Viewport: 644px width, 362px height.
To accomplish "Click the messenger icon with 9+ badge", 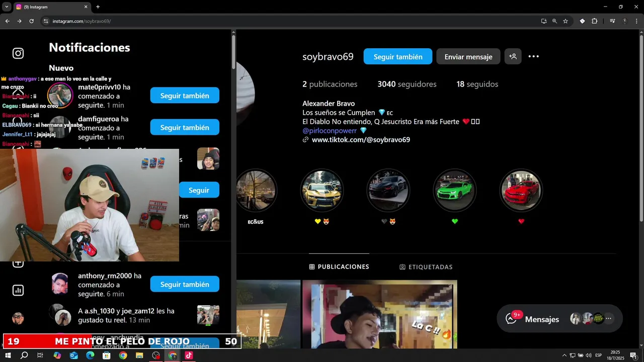I will point(512,318).
